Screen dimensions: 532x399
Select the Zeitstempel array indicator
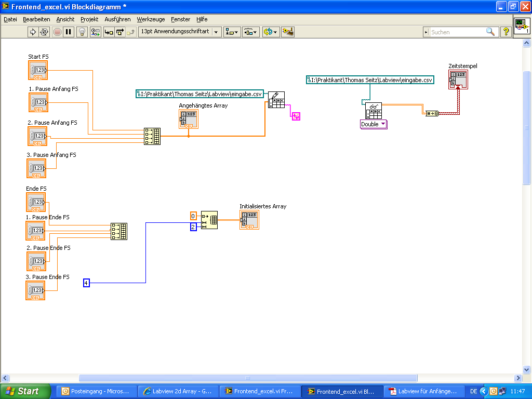(x=458, y=79)
